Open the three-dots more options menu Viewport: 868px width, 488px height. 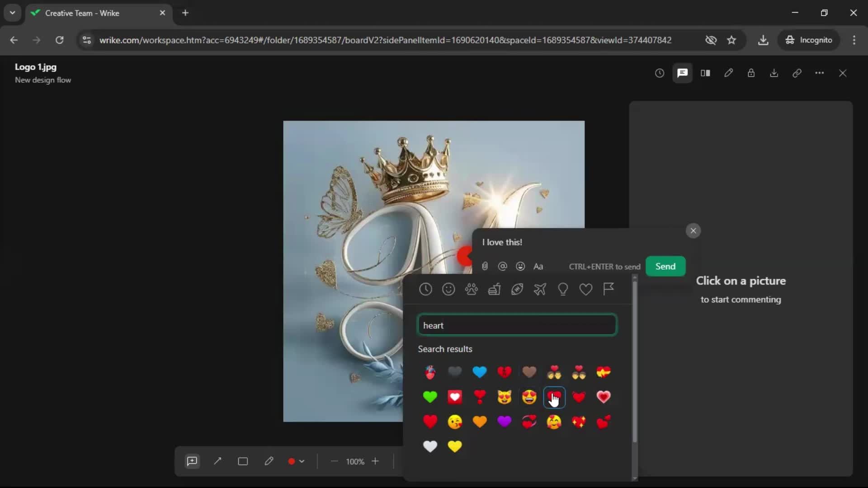click(820, 73)
